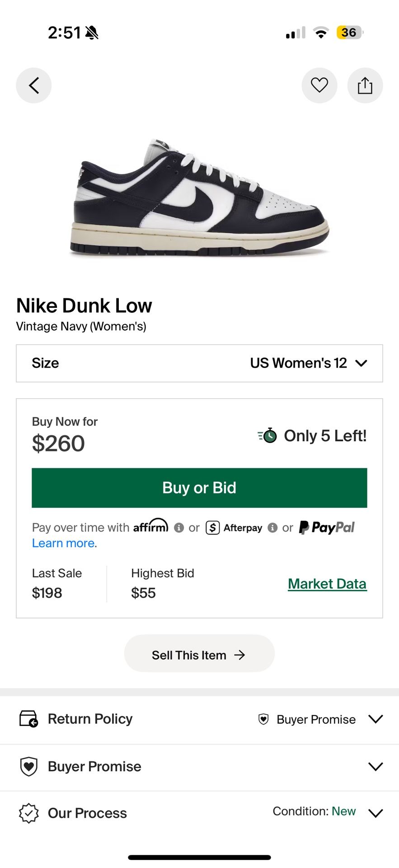This screenshot has width=399, height=868.
Task: Tap the back arrow button
Action: [x=34, y=85]
